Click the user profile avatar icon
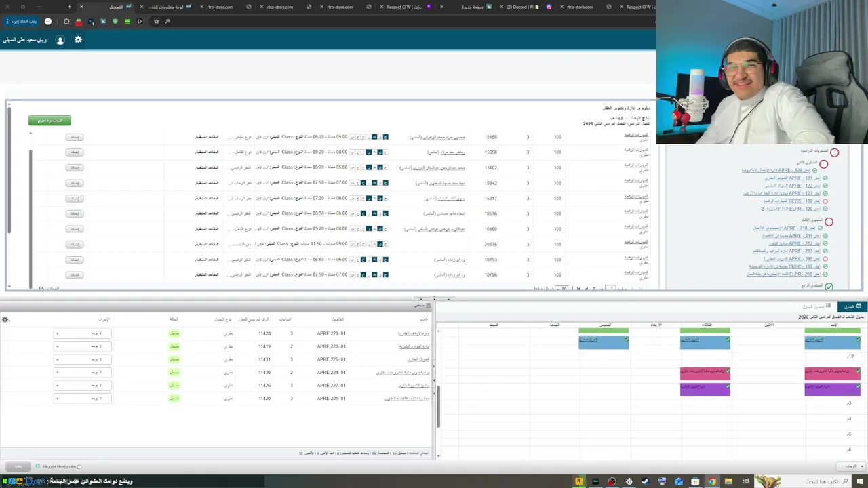The image size is (868, 488). point(60,40)
